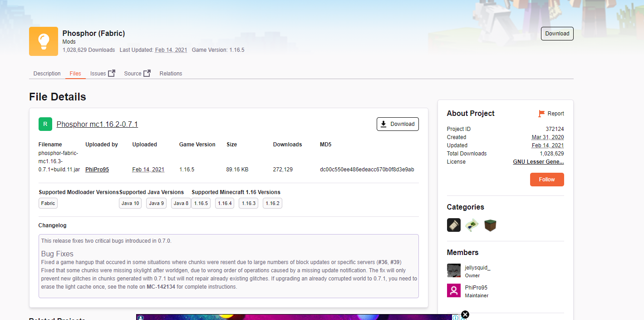Open the Phosphor mc1.16.2-0.7.1 file link
The image size is (644, 320).
coord(97,124)
